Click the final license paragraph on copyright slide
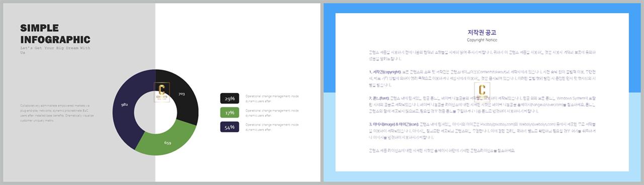Image resolution: width=644 pixels, height=185 pixels. [x=442, y=150]
